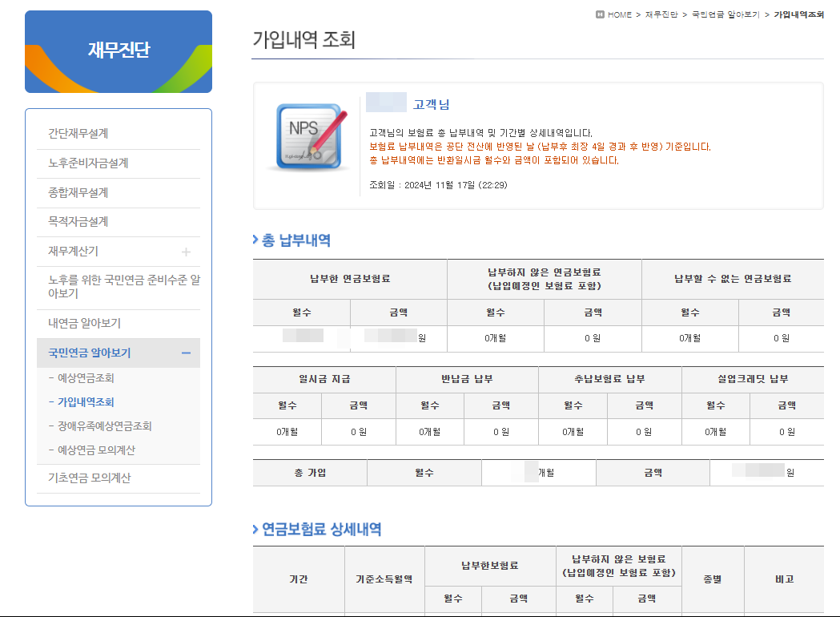Expand the 재무계산기 menu with the plus sign
Image resolution: width=840 pixels, height=617 pixels.
point(186,251)
